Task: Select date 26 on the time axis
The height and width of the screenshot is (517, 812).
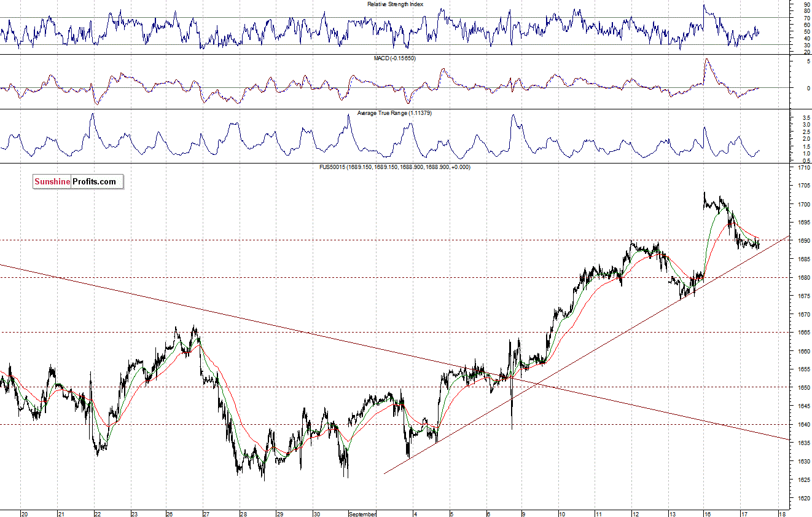Action: (x=170, y=513)
